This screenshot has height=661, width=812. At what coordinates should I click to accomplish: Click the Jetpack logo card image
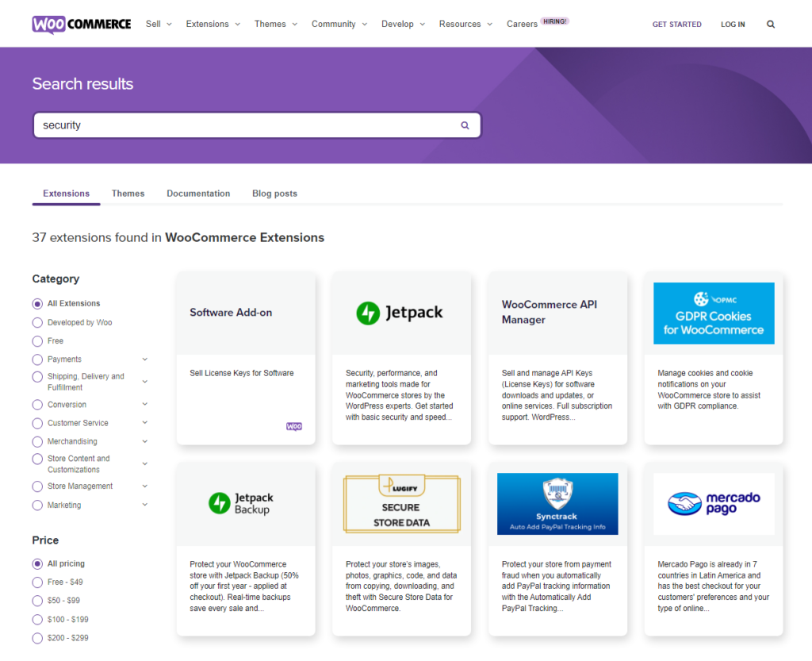point(400,313)
